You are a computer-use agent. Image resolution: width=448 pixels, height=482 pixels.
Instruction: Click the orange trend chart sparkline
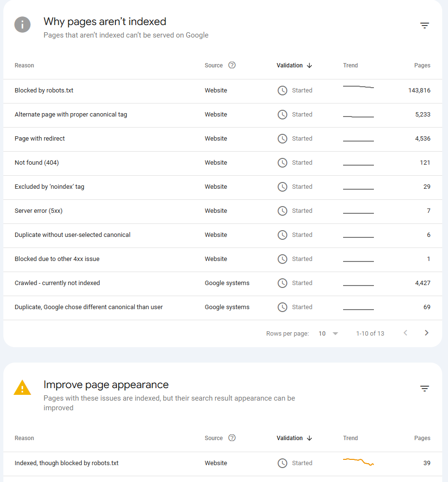(358, 462)
